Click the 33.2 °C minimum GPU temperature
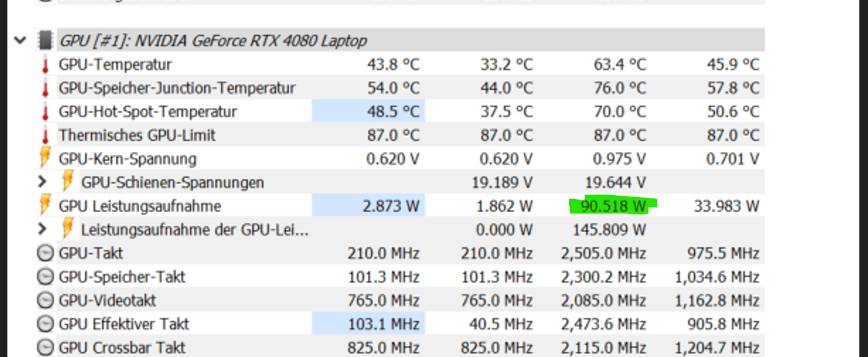 click(x=507, y=65)
